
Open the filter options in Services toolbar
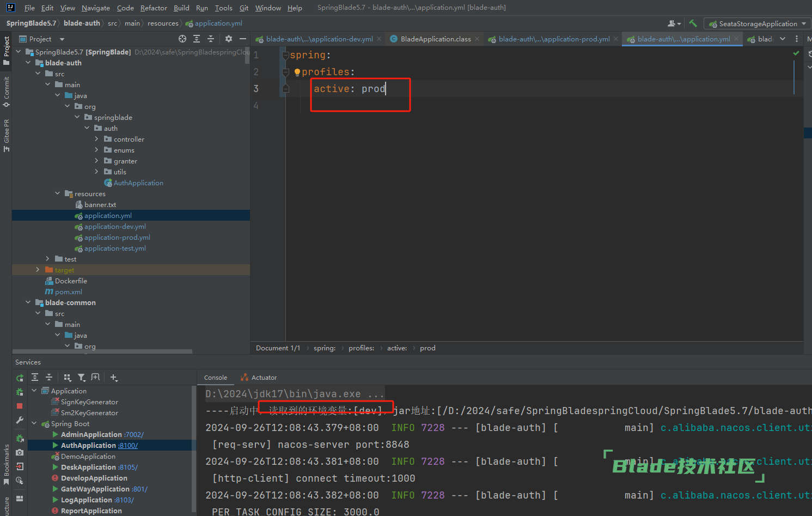click(x=82, y=377)
